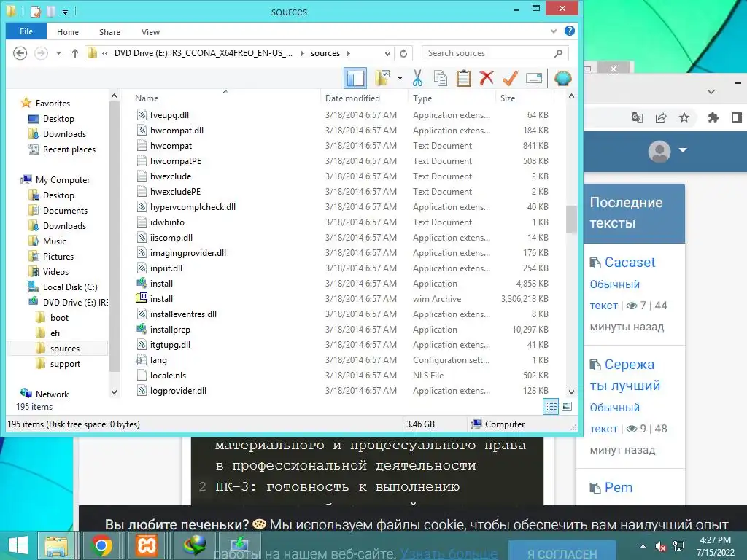Open Windows Start button
The width and height of the screenshot is (747, 560).
[18, 545]
